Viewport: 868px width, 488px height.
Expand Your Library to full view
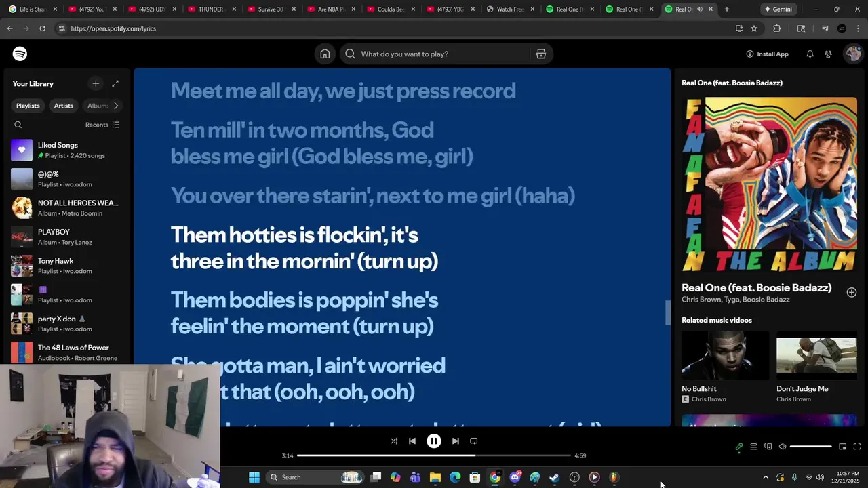click(x=115, y=83)
